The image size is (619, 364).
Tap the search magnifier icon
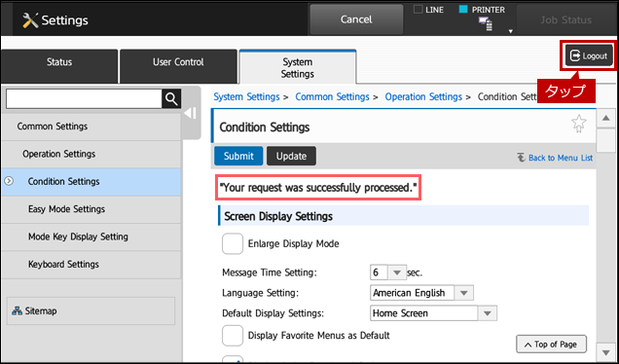[x=171, y=98]
